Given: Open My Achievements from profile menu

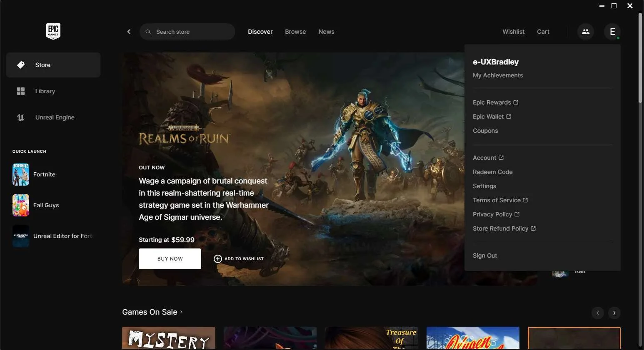Looking at the screenshot, I should [x=498, y=75].
